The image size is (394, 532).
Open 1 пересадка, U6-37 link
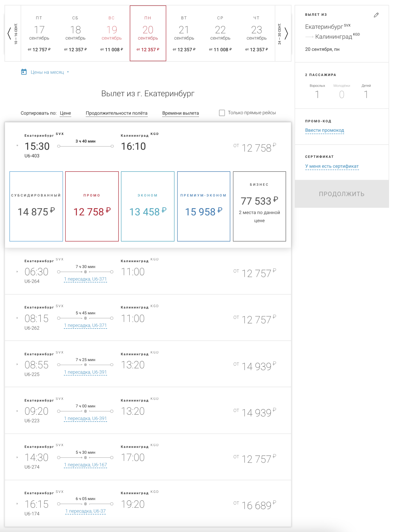[85, 511]
